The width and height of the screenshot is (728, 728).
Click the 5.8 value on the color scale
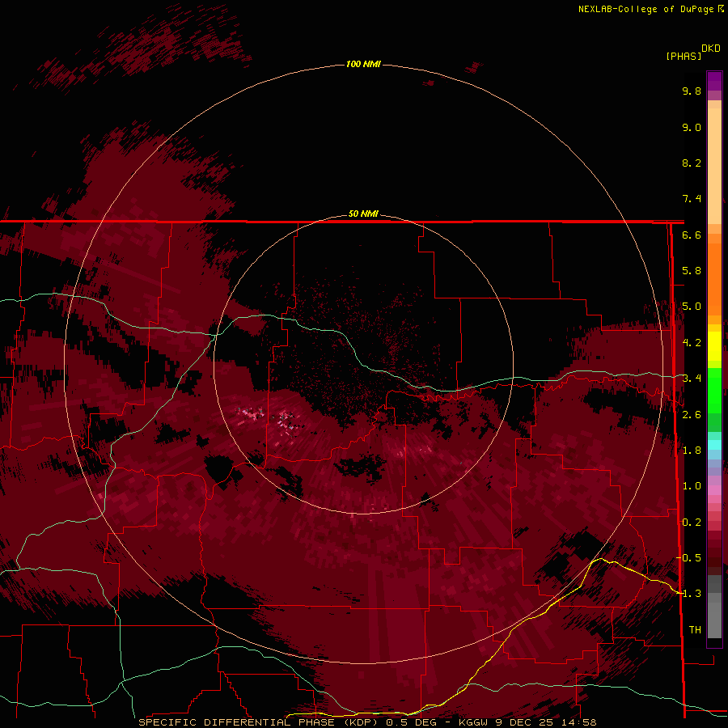[692, 271]
